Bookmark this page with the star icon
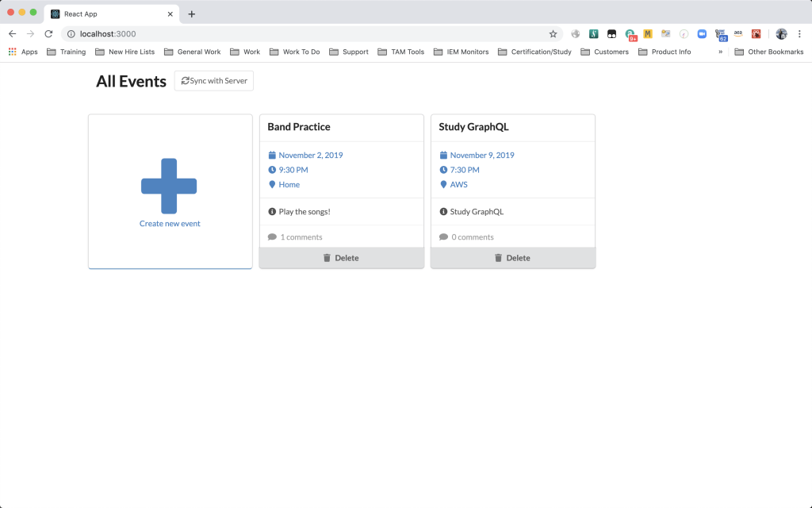The height and width of the screenshot is (508, 812). point(553,33)
